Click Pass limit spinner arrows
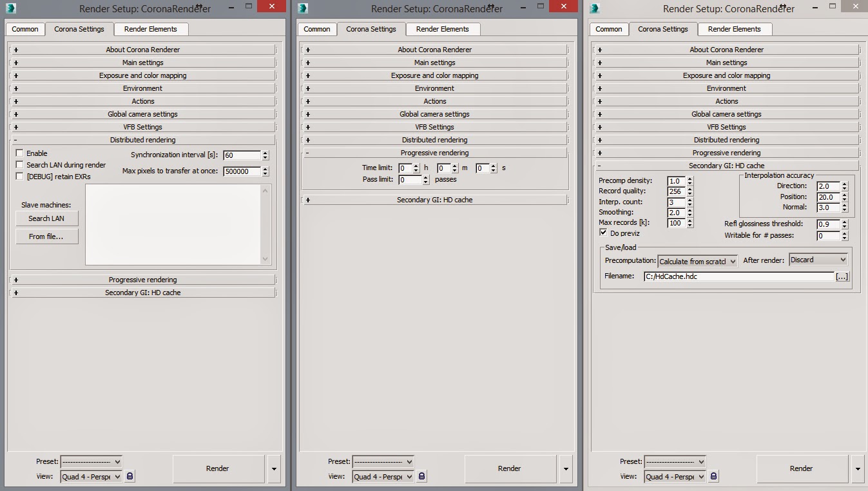This screenshot has height=491, width=868. coord(425,180)
